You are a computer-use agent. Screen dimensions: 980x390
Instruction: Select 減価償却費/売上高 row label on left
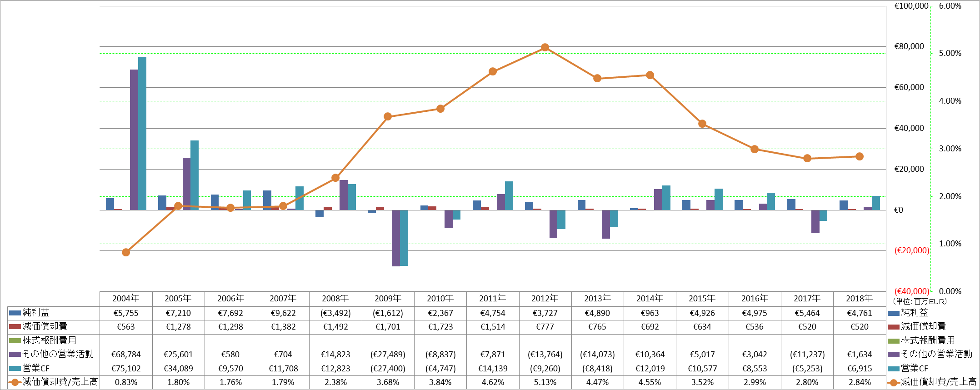point(60,382)
